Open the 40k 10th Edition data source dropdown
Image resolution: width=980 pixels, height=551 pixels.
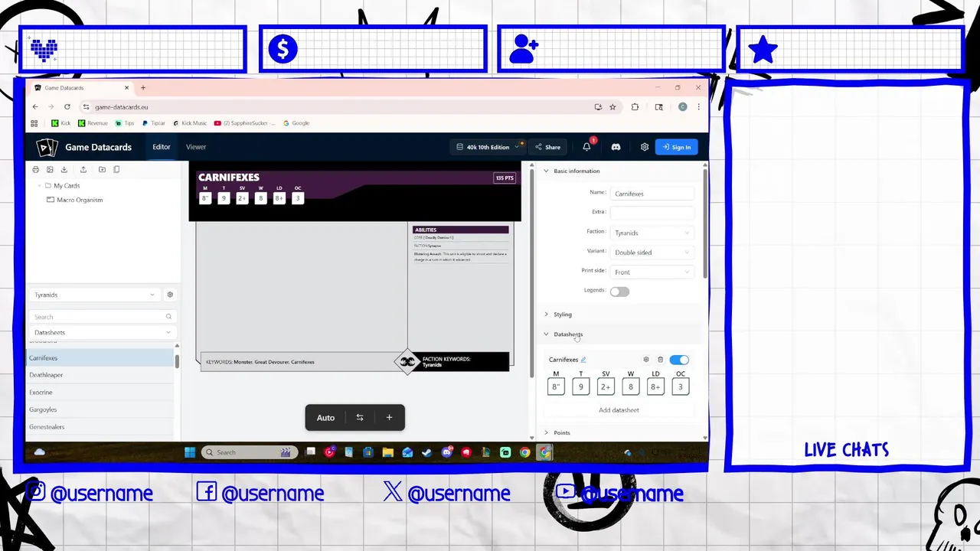[x=490, y=147]
